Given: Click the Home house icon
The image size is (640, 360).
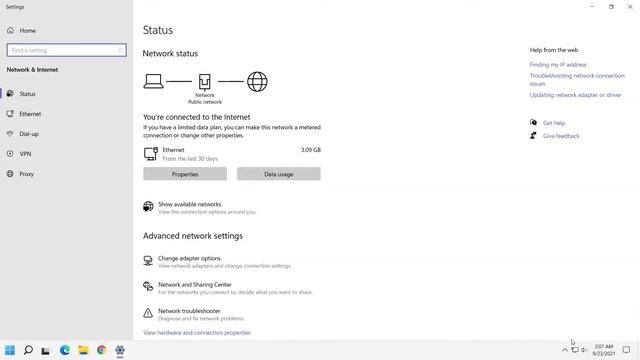Looking at the screenshot, I should [x=11, y=30].
